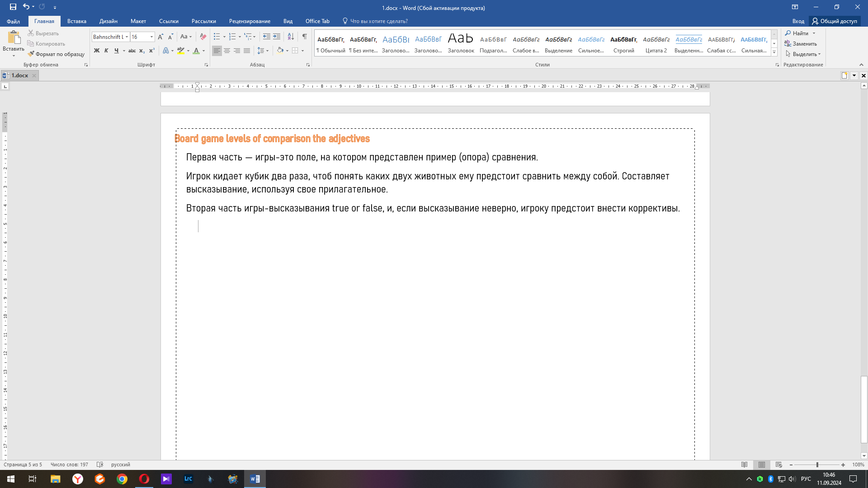The width and height of the screenshot is (868, 488).
Task: Sort text with the A-Z sort icon
Action: pos(291,37)
